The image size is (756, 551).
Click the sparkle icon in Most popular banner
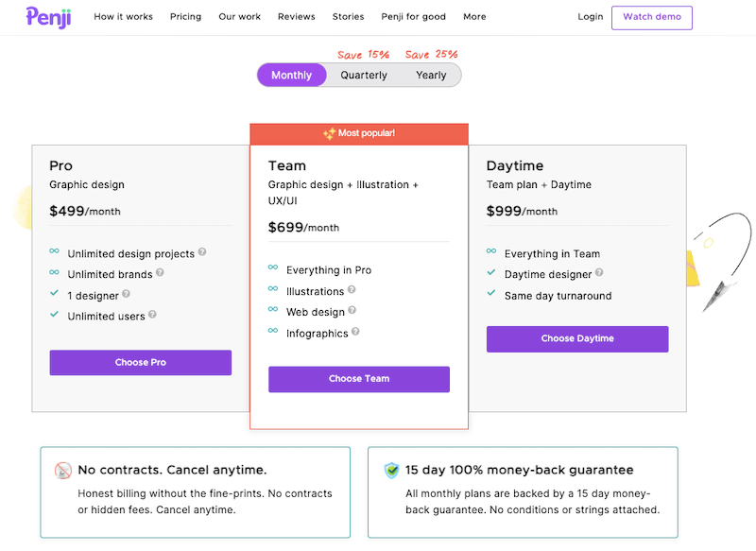point(329,133)
